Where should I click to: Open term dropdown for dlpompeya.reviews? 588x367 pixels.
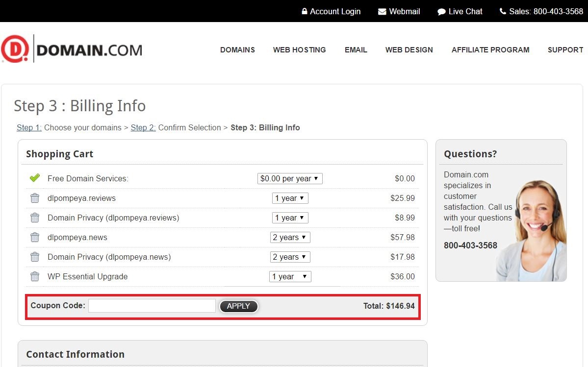pyautogui.click(x=290, y=198)
